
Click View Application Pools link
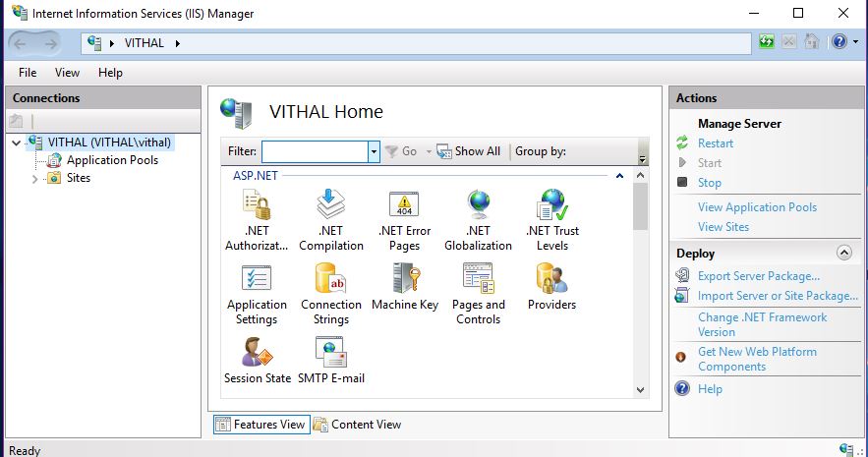757,207
